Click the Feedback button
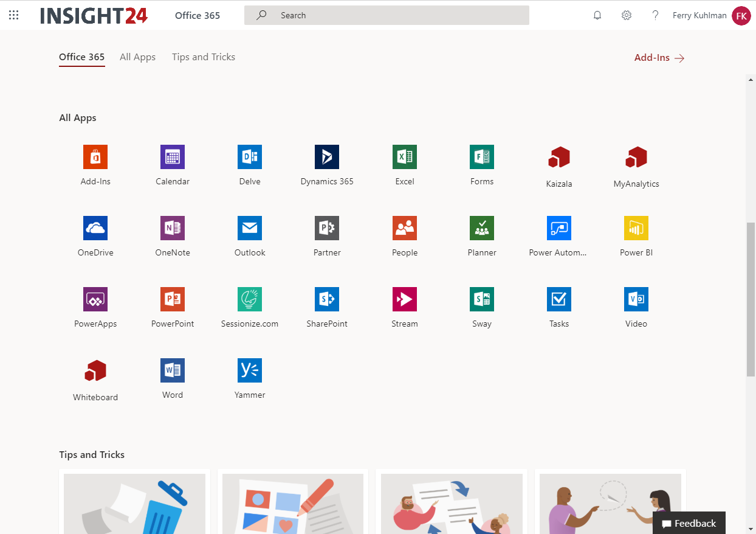Screen dimensions: 756x534 [x=689, y=523]
